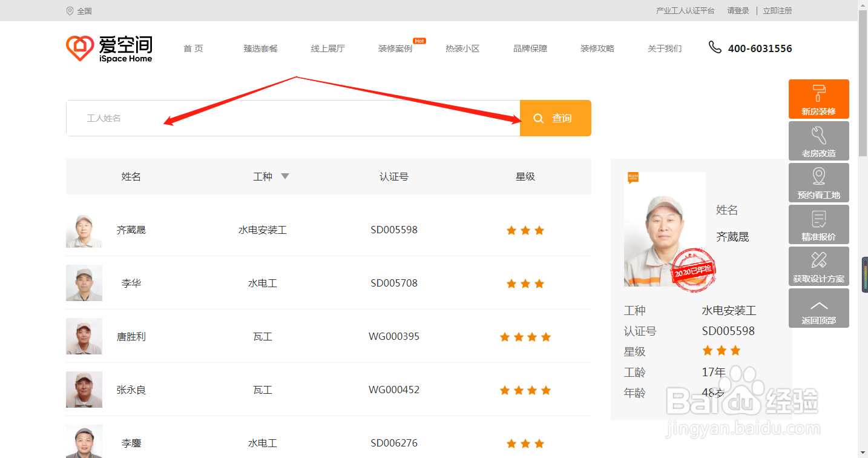
Task: Select the 老房改造 wrench icon
Action: [818, 134]
